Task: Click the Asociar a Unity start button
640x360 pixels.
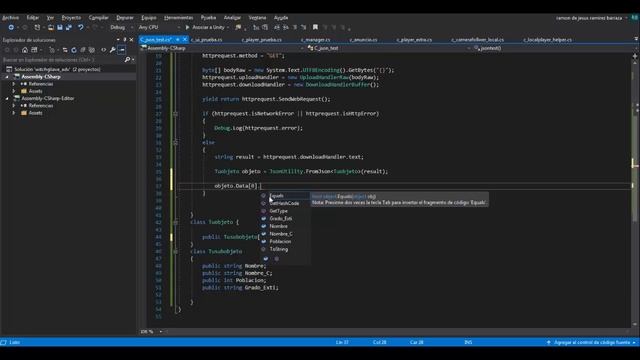Action: point(207,27)
